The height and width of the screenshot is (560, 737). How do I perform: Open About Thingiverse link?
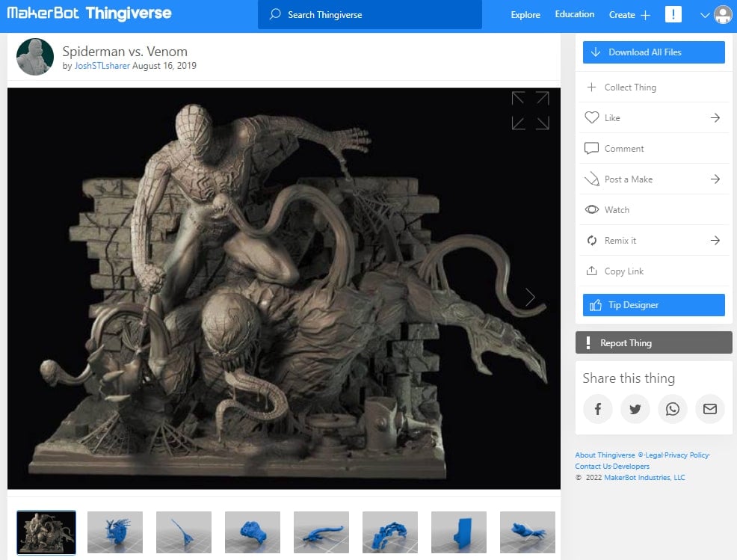click(605, 455)
